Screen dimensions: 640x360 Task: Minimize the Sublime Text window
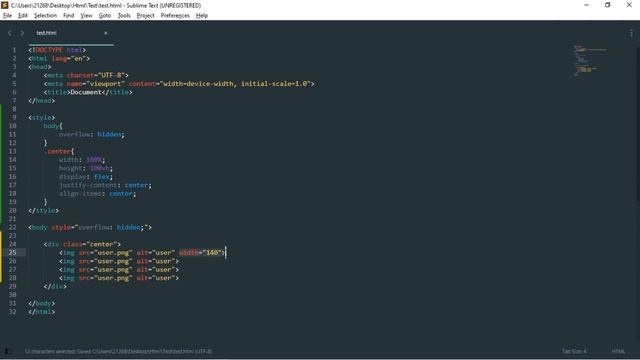coord(587,5)
